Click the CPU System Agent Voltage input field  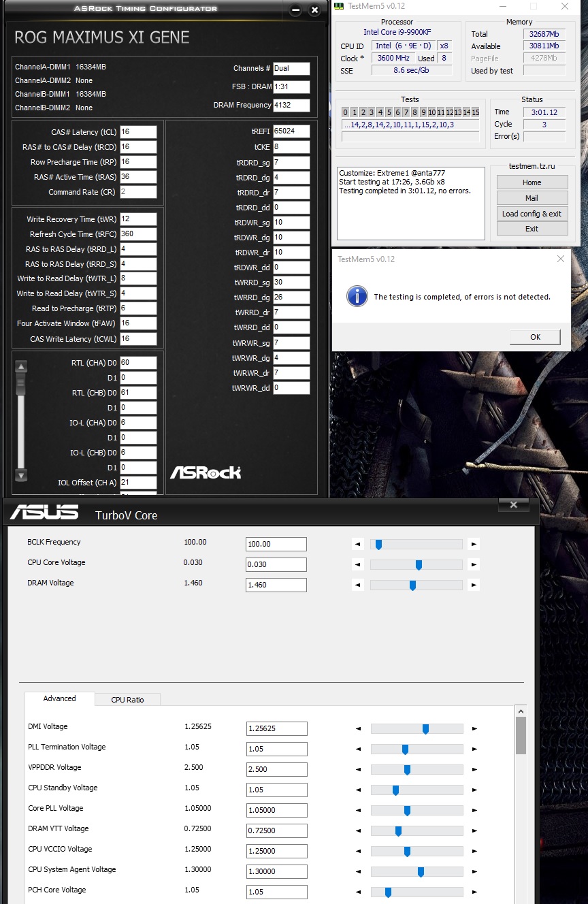coord(277,871)
